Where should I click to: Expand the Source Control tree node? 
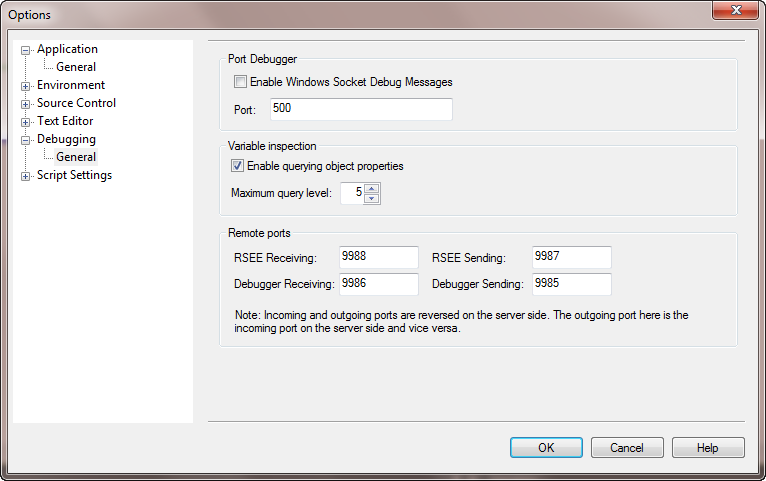[x=25, y=105]
